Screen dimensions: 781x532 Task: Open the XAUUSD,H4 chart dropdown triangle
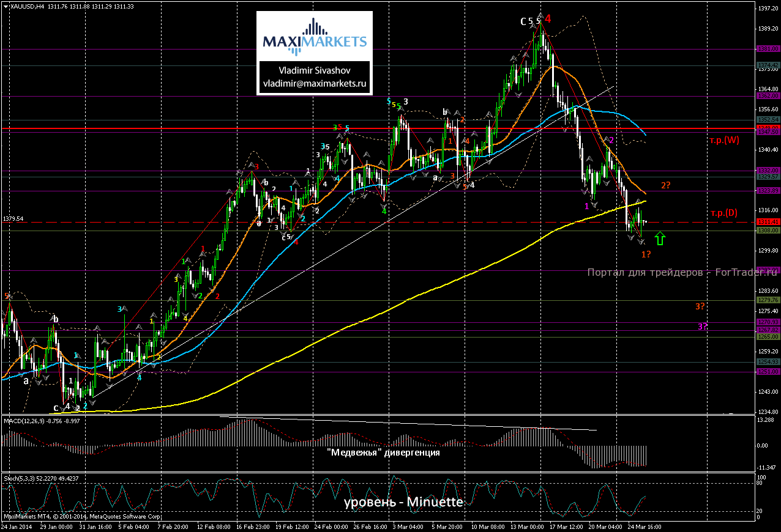pyautogui.click(x=6, y=6)
